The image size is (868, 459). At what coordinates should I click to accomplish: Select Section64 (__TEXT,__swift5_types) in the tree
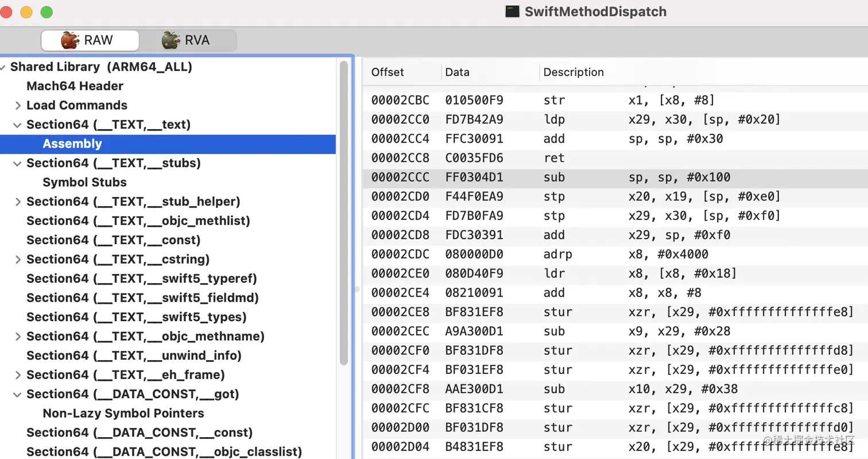(137, 317)
